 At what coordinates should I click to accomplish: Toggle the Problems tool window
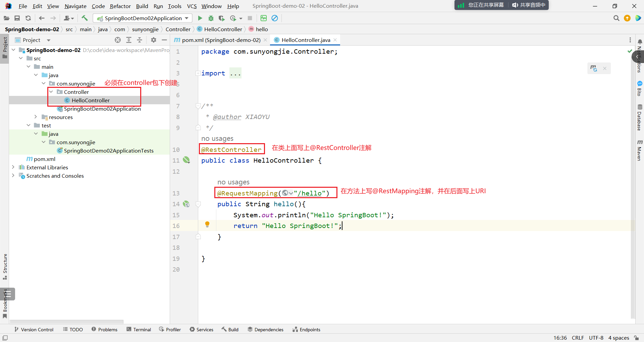coord(104,330)
